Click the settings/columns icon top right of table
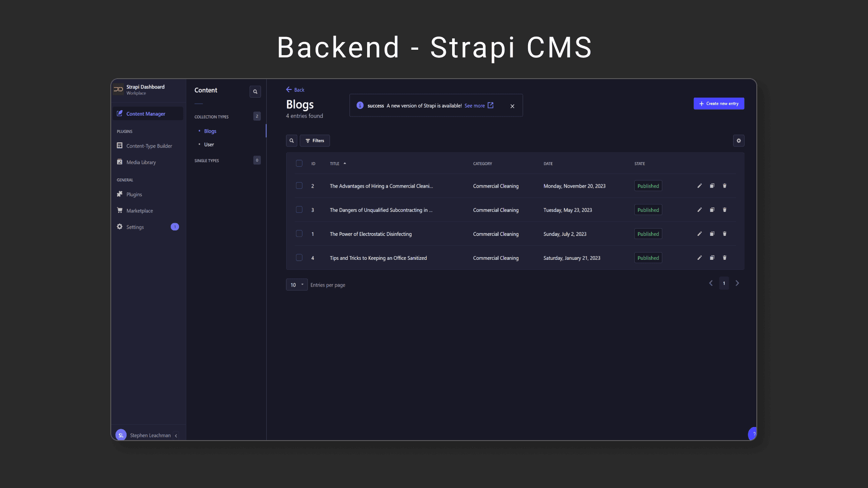Viewport: 868px width, 488px height. (739, 140)
